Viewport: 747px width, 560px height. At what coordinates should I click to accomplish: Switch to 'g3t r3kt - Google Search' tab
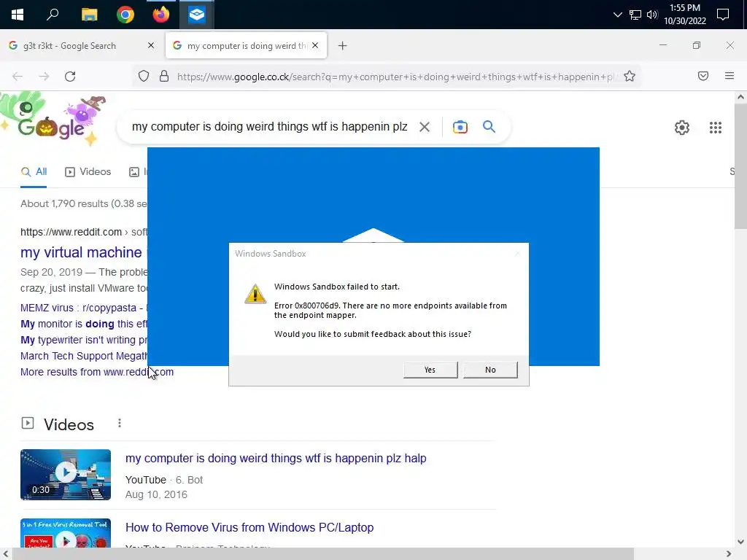82,46
